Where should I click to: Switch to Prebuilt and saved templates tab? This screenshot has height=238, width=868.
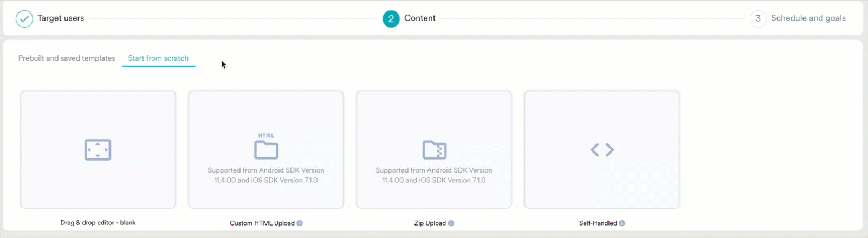[67, 58]
